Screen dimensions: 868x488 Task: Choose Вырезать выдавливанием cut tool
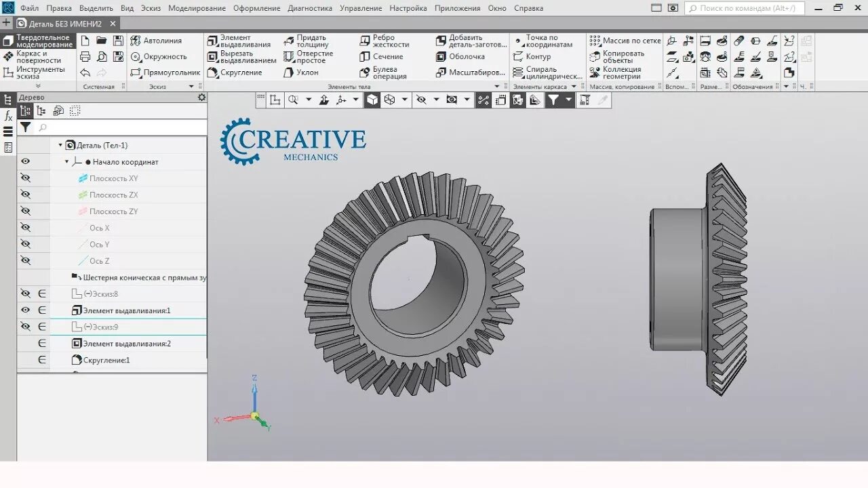[x=241, y=57]
